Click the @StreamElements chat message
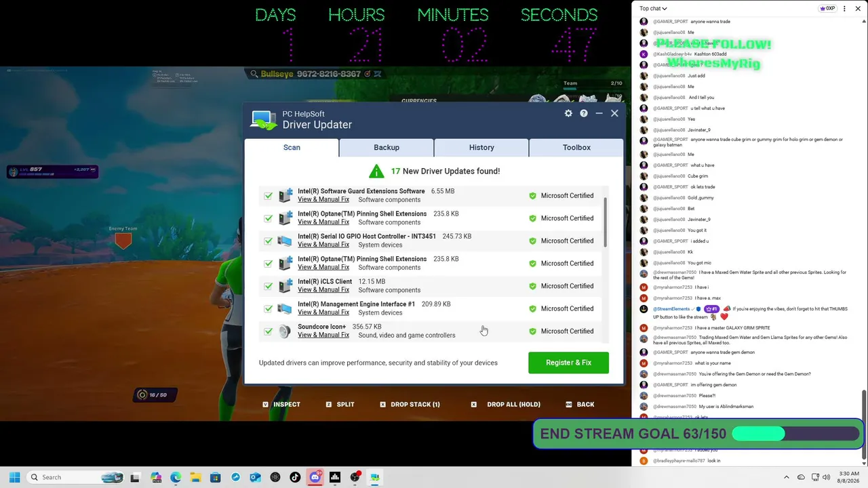 (750, 312)
